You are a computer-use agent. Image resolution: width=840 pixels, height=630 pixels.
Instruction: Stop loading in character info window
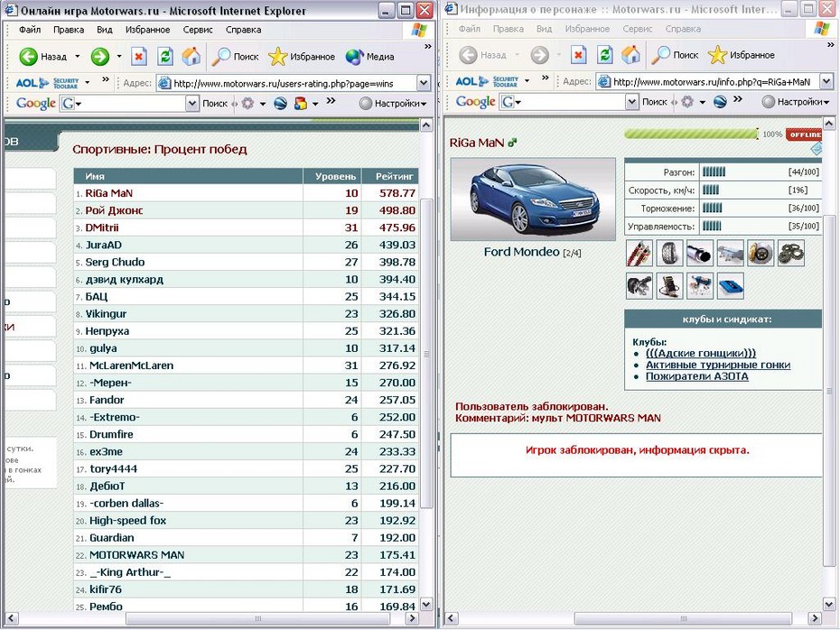(x=579, y=54)
